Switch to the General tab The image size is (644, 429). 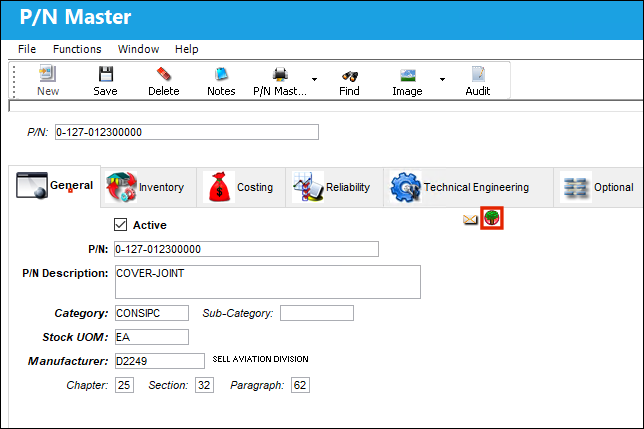[55, 186]
